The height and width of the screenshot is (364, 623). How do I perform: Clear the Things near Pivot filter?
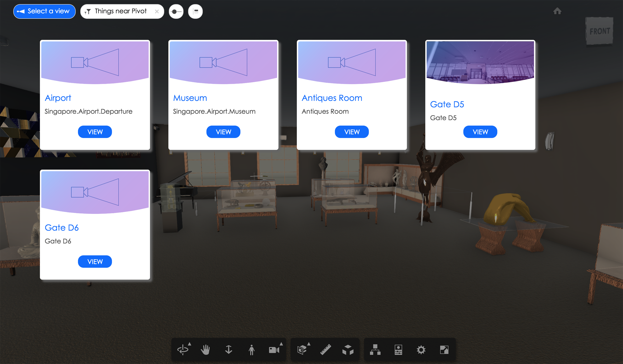tap(157, 12)
